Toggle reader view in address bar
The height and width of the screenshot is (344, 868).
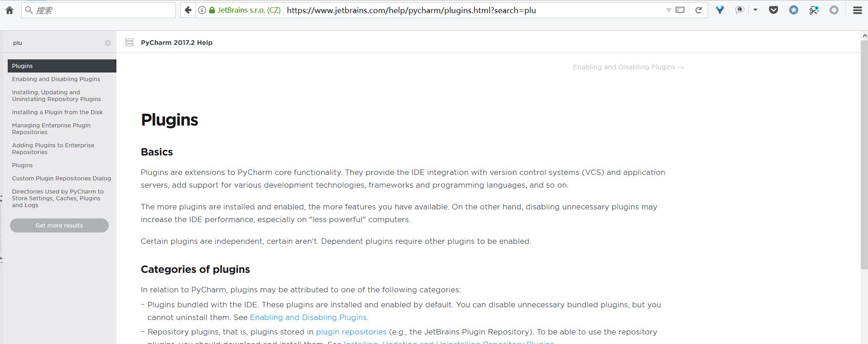point(680,10)
